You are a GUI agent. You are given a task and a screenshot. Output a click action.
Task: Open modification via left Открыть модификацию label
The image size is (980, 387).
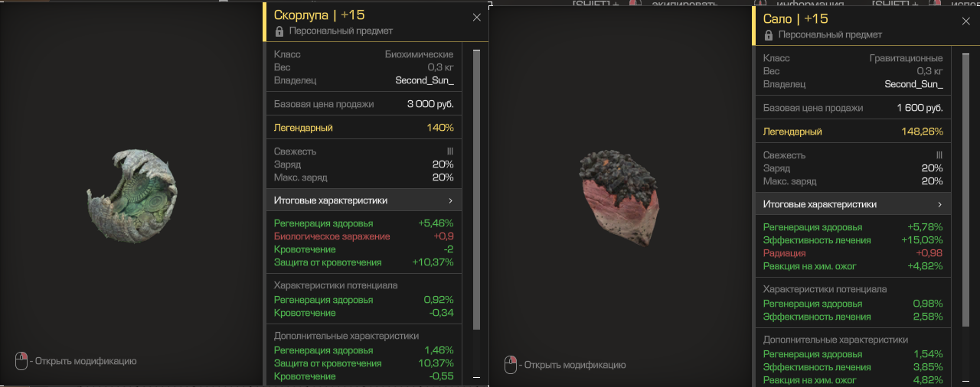[x=86, y=361]
